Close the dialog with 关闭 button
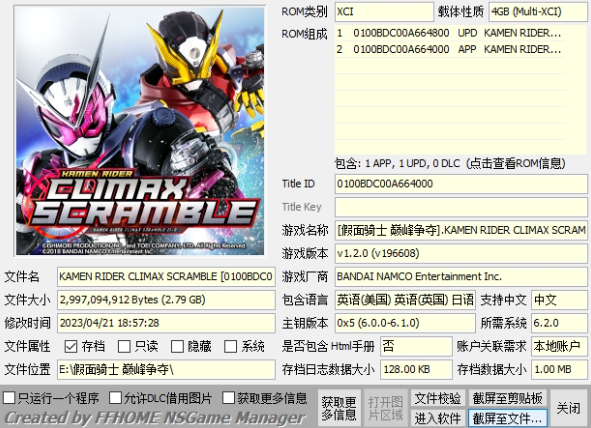This screenshot has width=591, height=428. click(568, 408)
